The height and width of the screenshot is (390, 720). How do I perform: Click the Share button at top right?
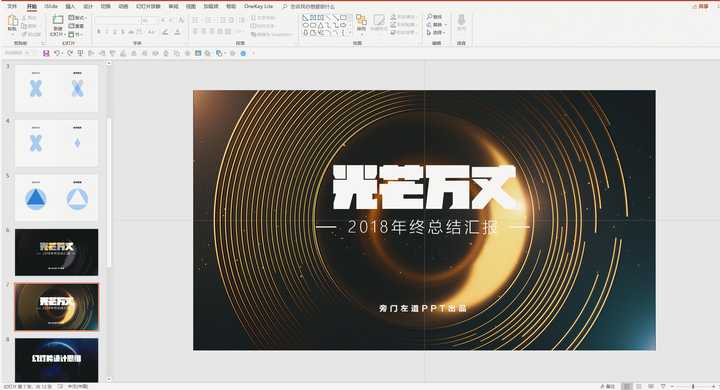coord(701,6)
